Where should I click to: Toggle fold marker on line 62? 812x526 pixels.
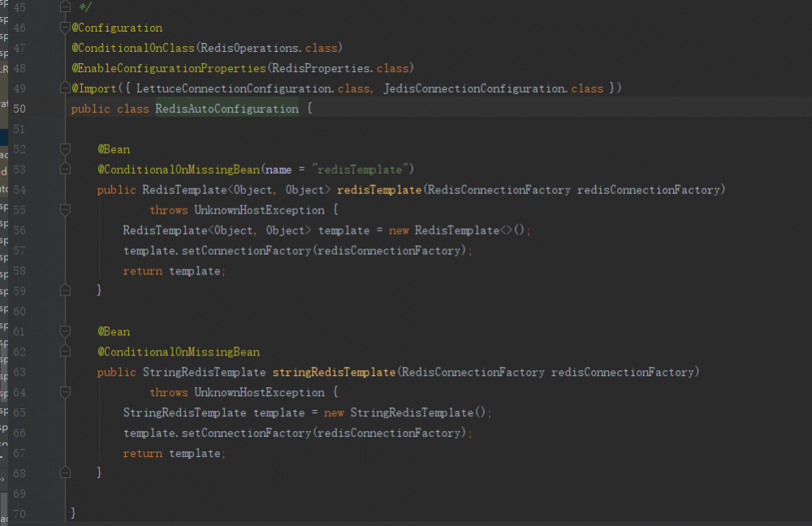[65, 352]
